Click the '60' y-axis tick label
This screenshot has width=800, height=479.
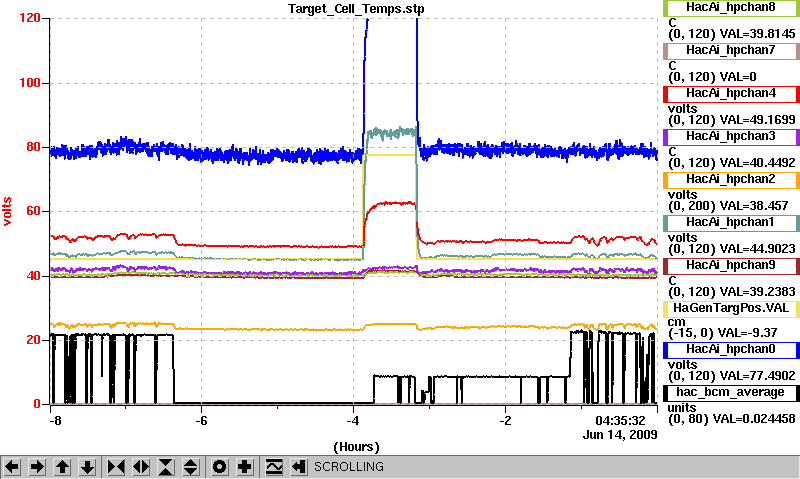(x=33, y=211)
